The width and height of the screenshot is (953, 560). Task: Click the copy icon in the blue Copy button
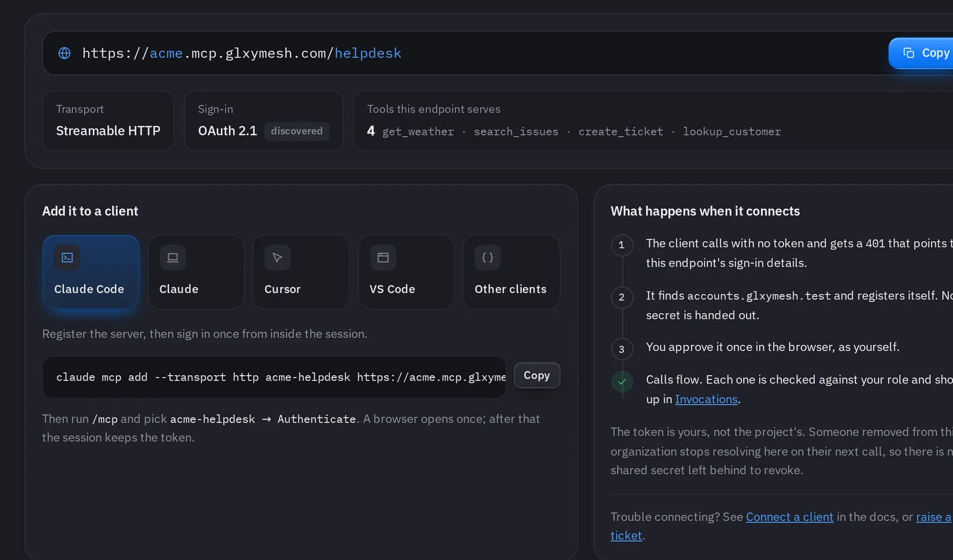pyautogui.click(x=909, y=53)
